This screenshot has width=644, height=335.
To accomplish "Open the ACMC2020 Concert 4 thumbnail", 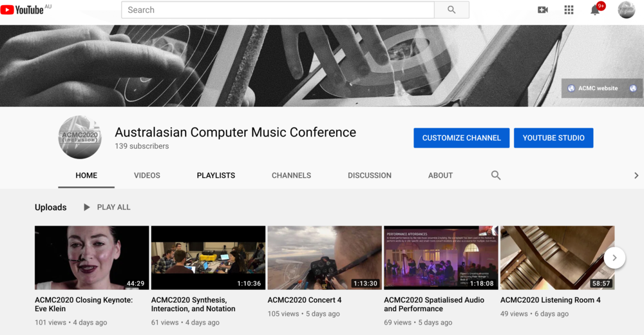I will tap(325, 258).
